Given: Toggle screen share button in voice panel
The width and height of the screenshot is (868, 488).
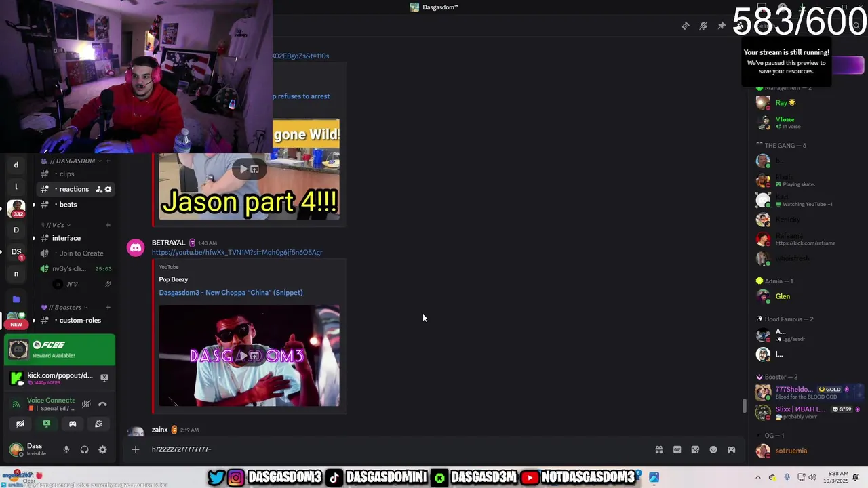Looking at the screenshot, I should 46,424.
